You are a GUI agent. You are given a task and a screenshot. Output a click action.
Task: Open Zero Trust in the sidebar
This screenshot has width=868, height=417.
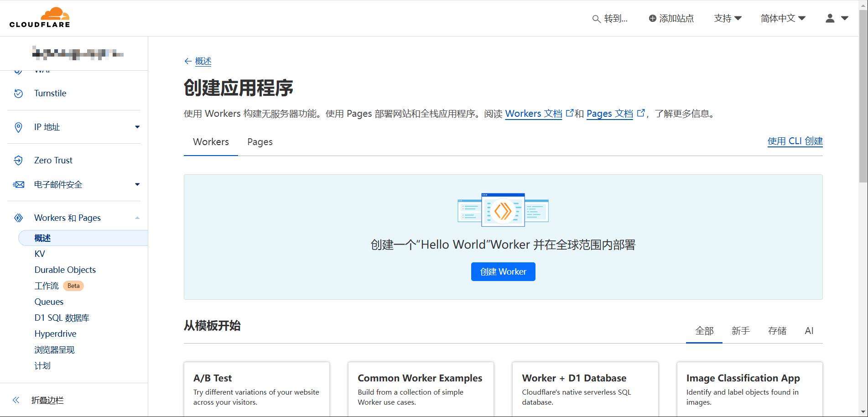[x=53, y=160]
